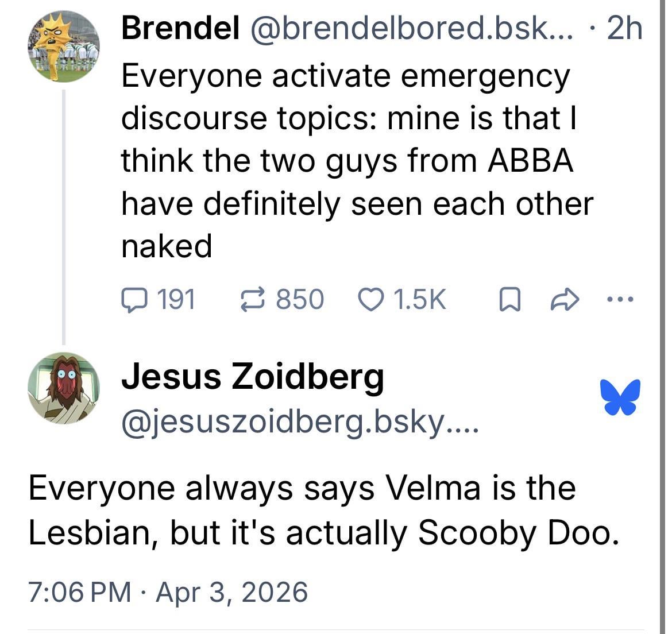Click the 7:06 PM Apr 3, 2026 timestamp

(168, 592)
